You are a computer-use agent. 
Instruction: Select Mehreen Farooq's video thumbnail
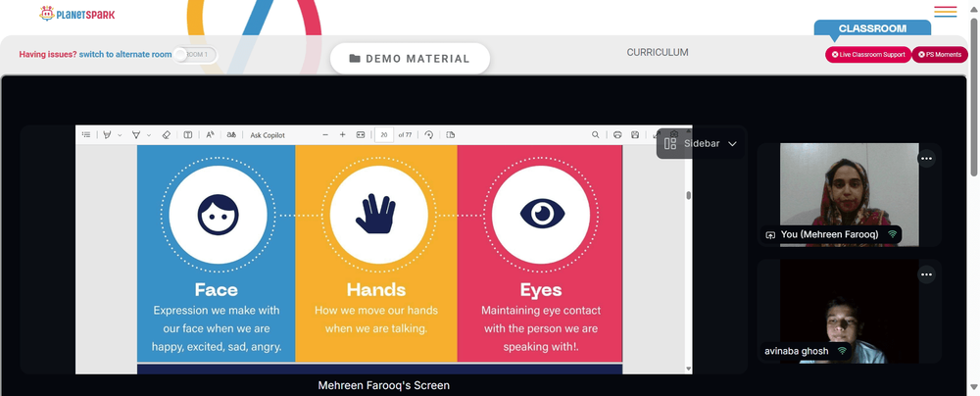pyautogui.click(x=849, y=194)
